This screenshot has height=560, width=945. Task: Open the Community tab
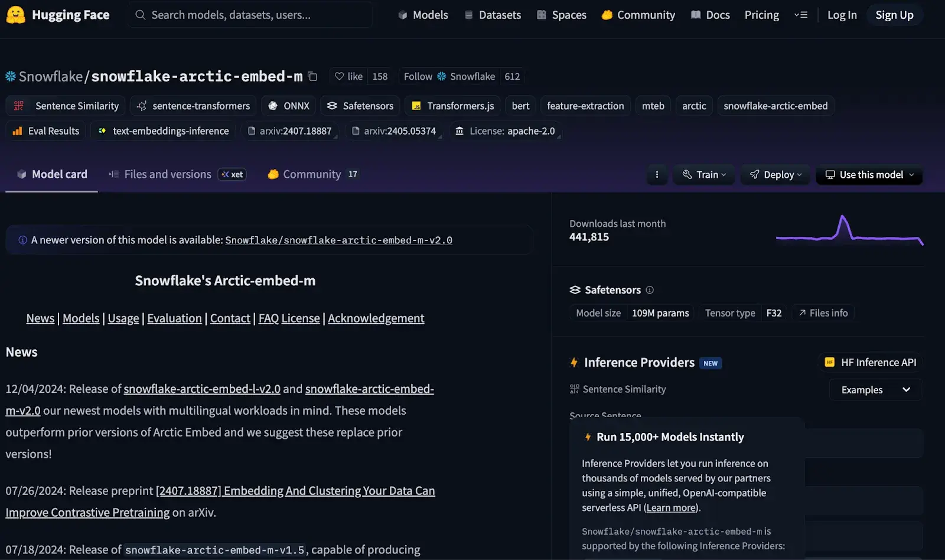coord(312,174)
